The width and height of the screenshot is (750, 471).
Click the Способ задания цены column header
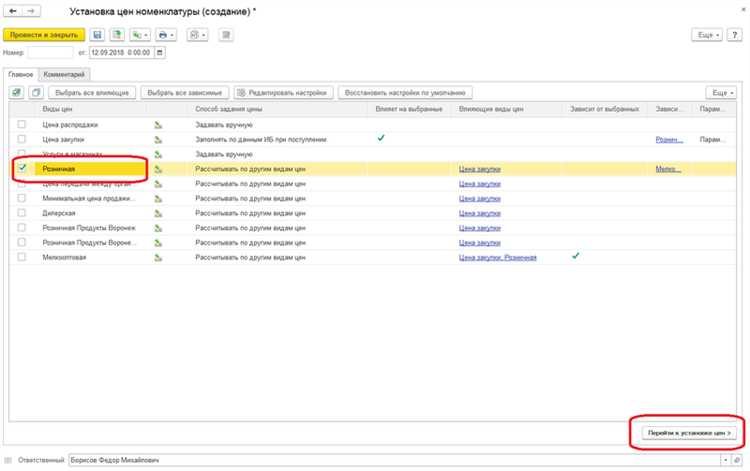tap(229, 109)
